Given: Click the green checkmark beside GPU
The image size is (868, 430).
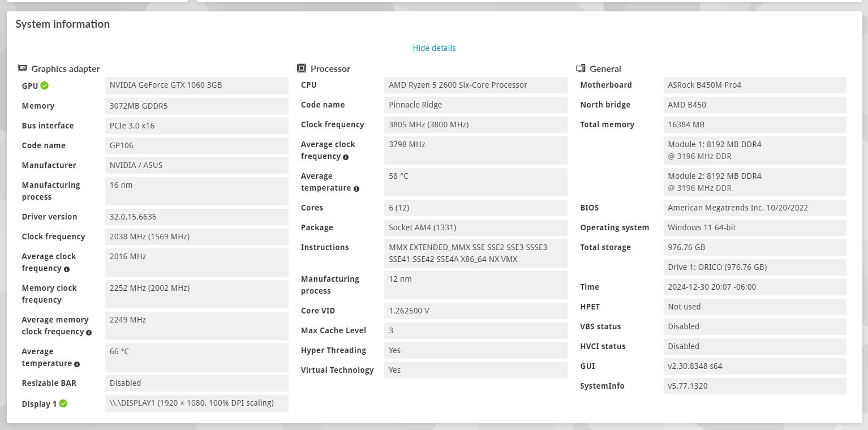Looking at the screenshot, I should 45,86.
